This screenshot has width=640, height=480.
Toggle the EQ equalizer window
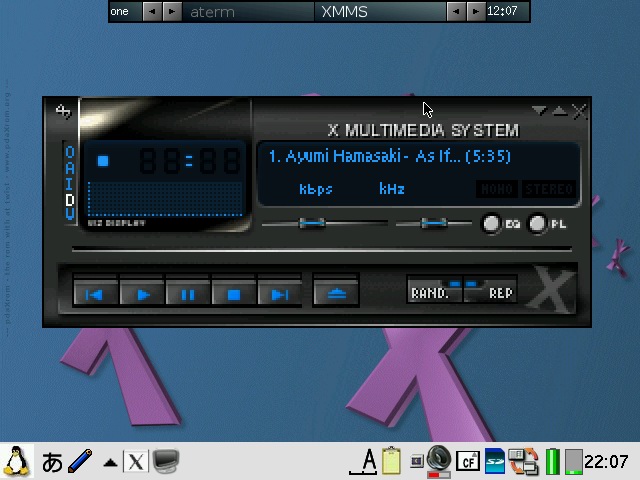point(492,224)
